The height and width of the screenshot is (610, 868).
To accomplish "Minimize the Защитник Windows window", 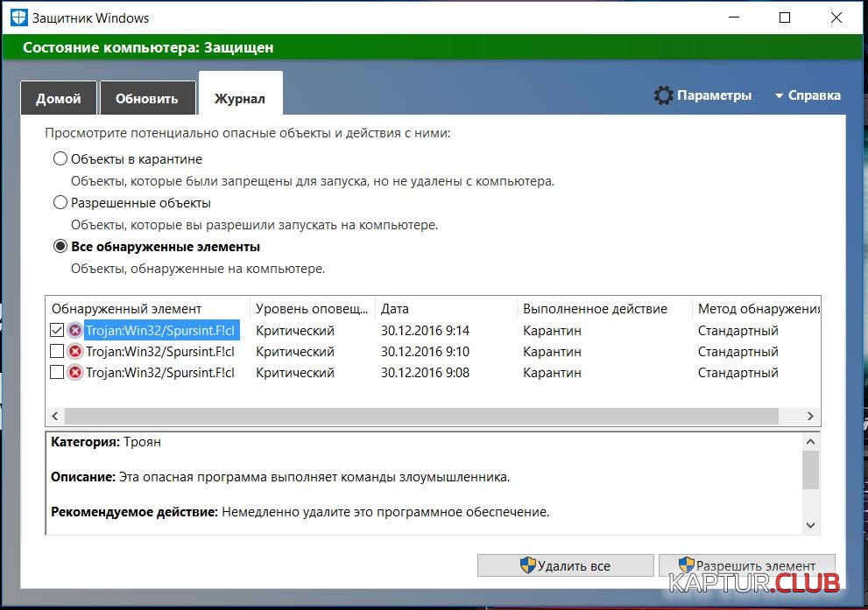I will (734, 18).
